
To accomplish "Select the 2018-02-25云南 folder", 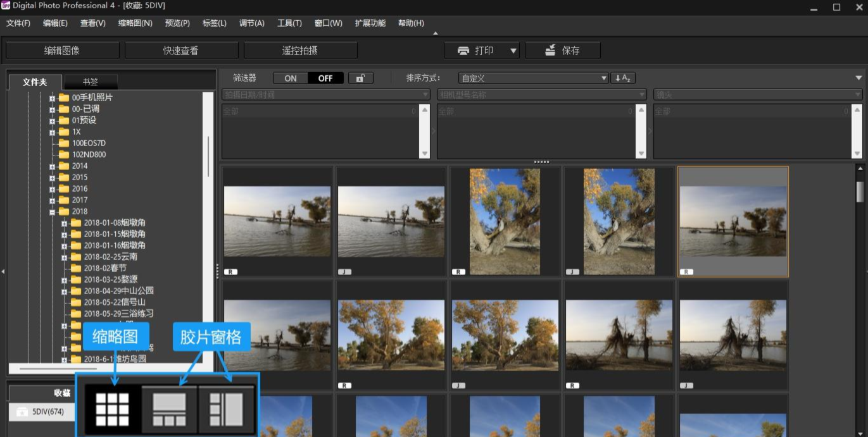I will click(110, 257).
